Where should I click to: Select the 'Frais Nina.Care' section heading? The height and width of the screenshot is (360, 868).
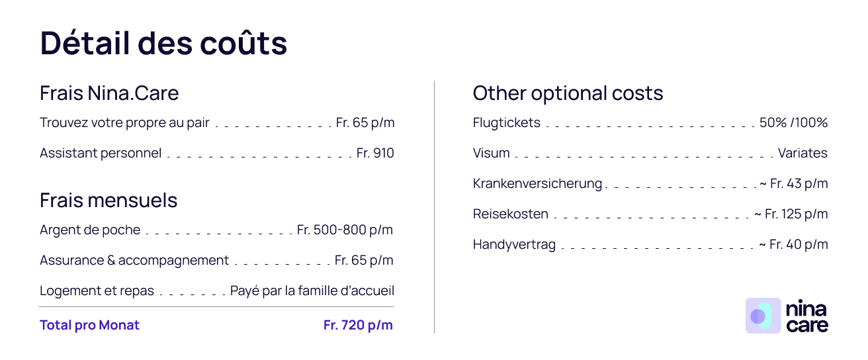pyautogui.click(x=109, y=93)
